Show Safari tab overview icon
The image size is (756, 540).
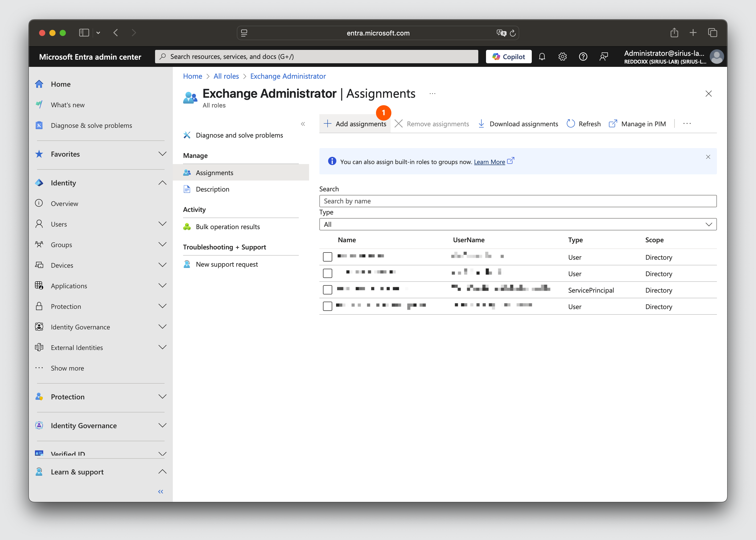point(713,33)
